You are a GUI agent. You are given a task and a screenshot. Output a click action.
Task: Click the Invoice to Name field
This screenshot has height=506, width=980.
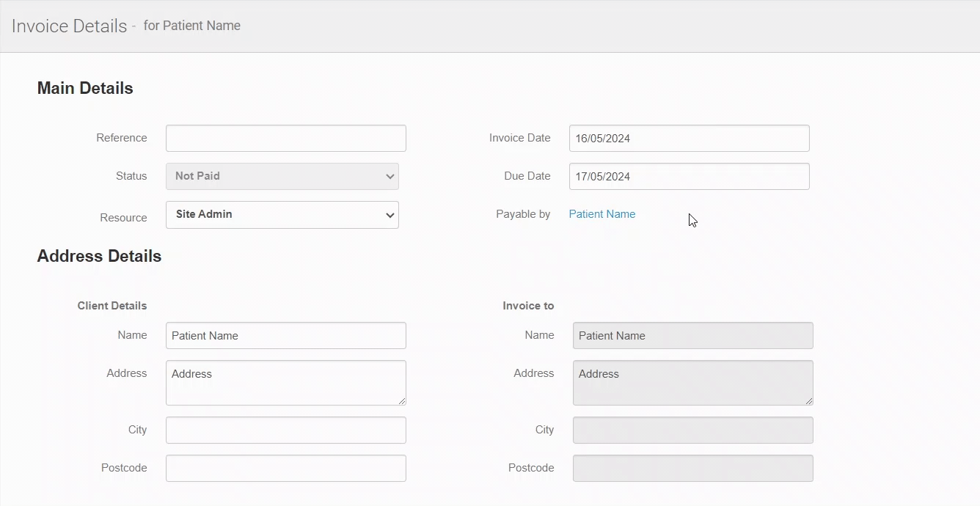[692, 335]
